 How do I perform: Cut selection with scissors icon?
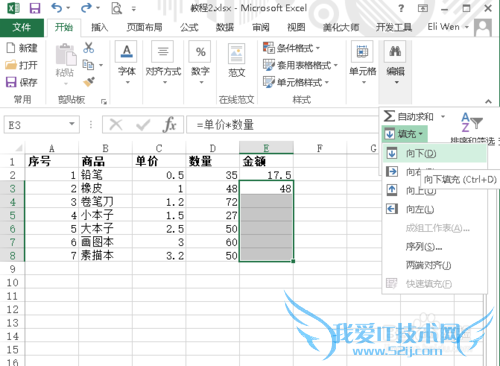[x=89, y=47]
